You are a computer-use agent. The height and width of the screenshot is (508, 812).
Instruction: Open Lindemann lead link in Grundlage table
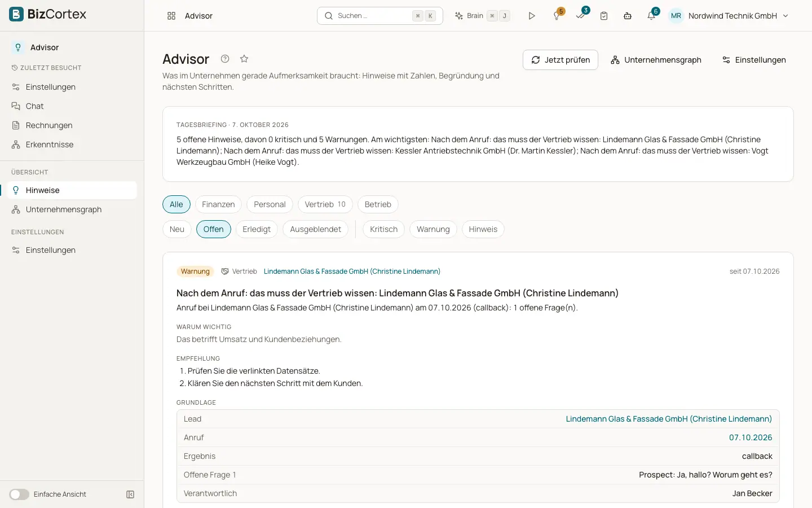pos(669,419)
